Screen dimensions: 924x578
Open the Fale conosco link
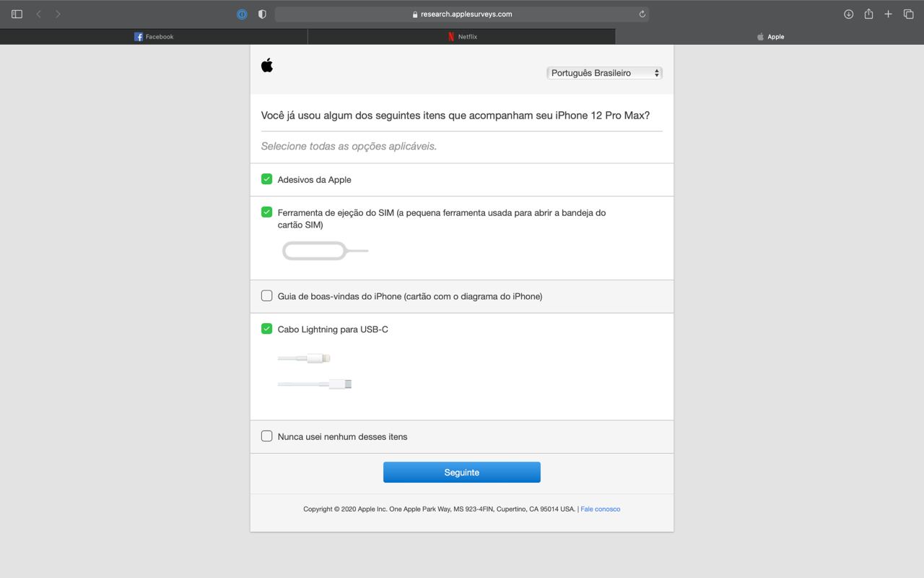(600, 509)
